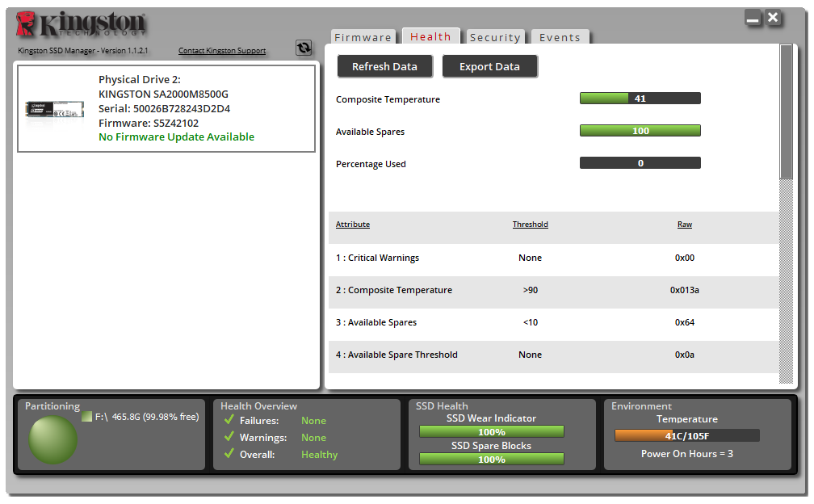This screenshot has width=814, height=504.
Task: Switch to the Health tab
Action: [431, 36]
